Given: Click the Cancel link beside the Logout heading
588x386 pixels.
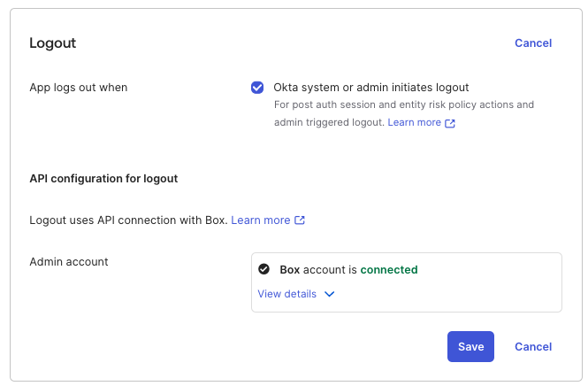Looking at the screenshot, I should click(532, 42).
